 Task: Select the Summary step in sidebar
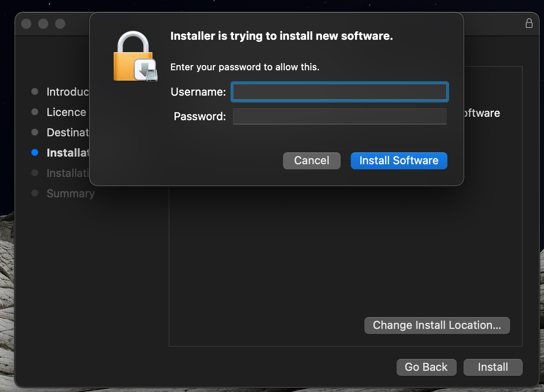(x=70, y=193)
